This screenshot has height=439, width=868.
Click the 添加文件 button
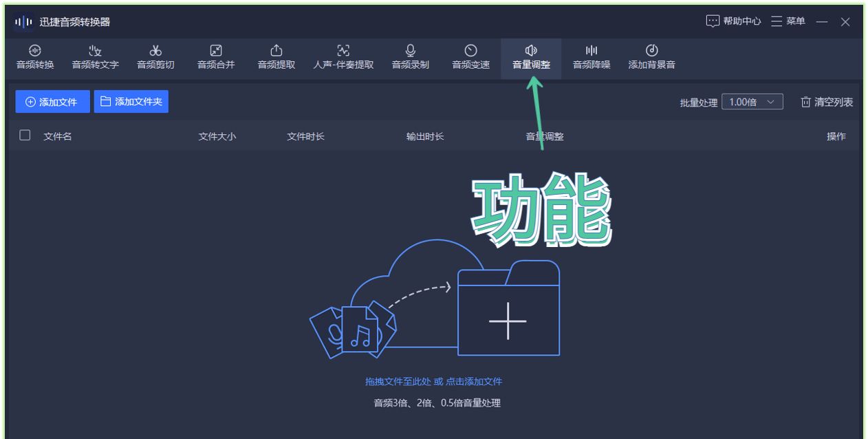click(x=52, y=102)
